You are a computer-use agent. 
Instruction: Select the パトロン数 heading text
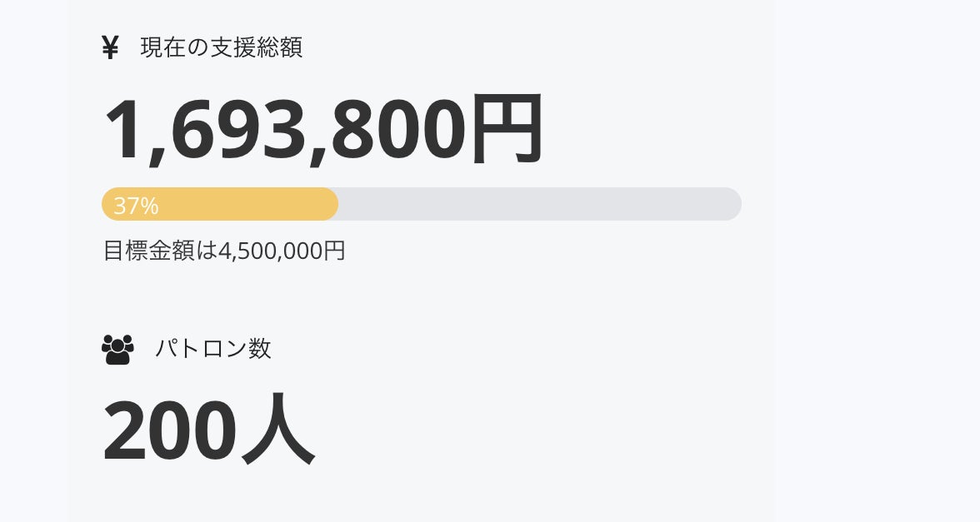(x=213, y=348)
